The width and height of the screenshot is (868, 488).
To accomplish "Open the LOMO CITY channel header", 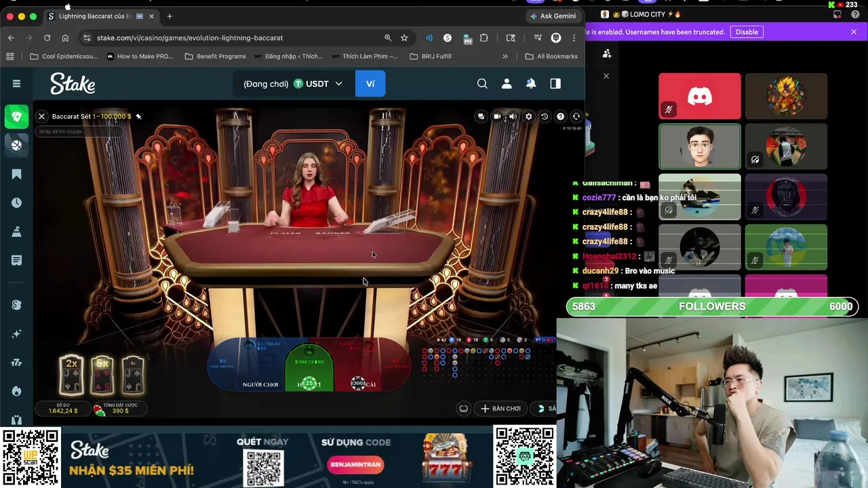I will click(x=640, y=14).
